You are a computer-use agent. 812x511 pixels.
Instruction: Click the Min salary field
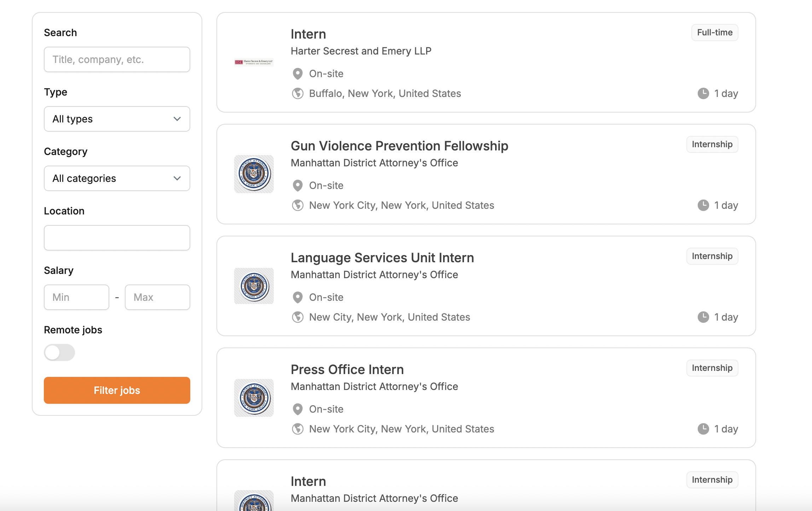pyautogui.click(x=76, y=297)
